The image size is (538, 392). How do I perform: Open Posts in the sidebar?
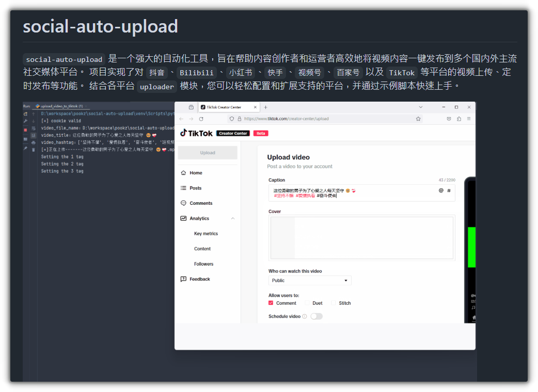coord(195,188)
